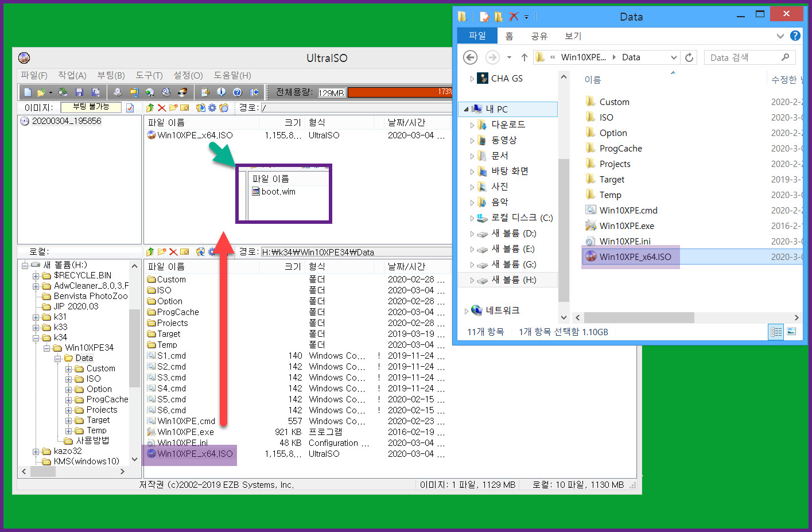Click the red X delete icon in image pane
This screenshot has width=812, height=532.
(162, 108)
